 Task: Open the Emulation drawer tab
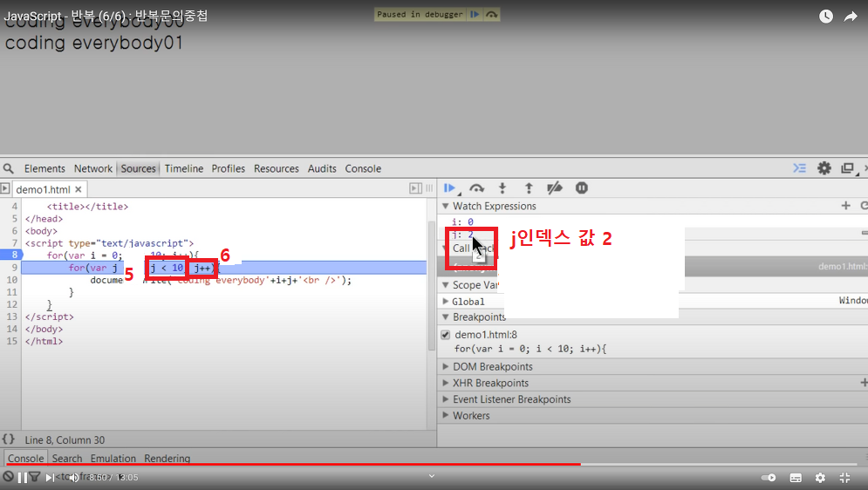pyautogui.click(x=113, y=458)
